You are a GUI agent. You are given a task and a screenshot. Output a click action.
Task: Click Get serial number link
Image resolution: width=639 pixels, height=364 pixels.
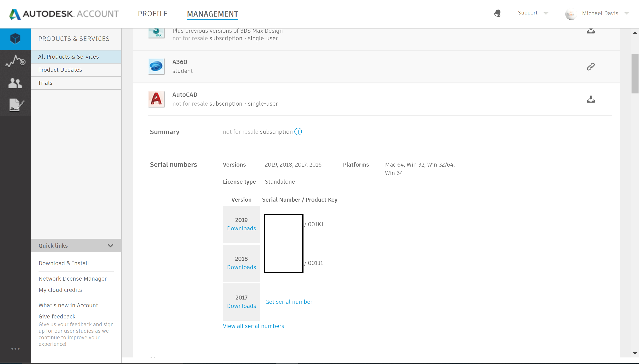click(289, 302)
